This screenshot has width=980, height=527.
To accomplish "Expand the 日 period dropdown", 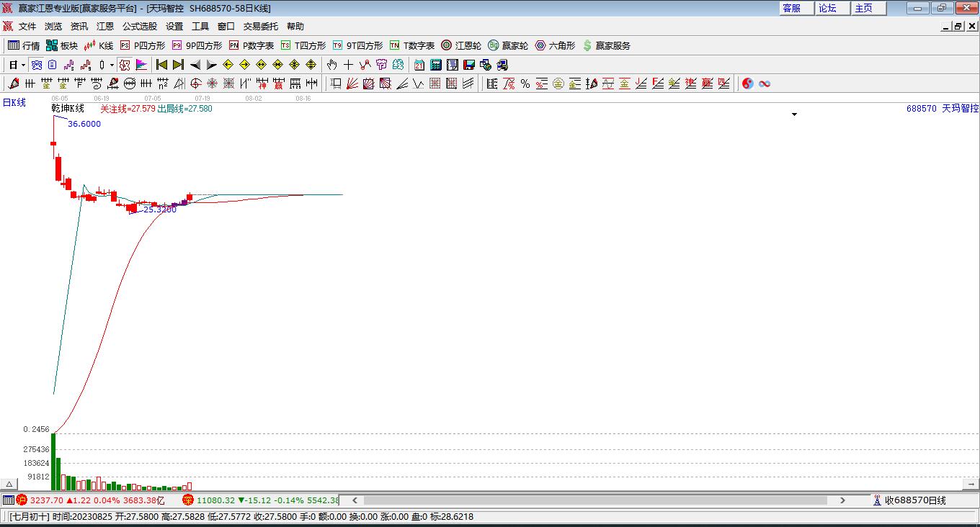I will [23, 65].
